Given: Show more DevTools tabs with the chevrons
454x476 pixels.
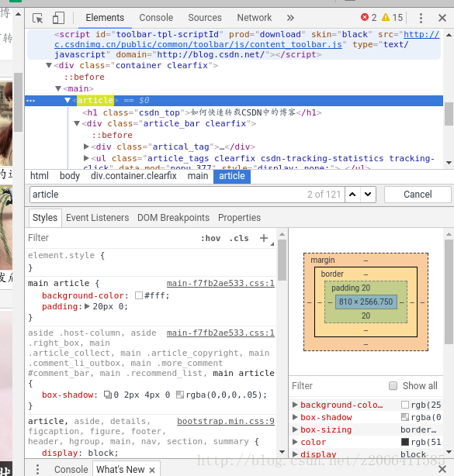Looking at the screenshot, I should (x=290, y=18).
